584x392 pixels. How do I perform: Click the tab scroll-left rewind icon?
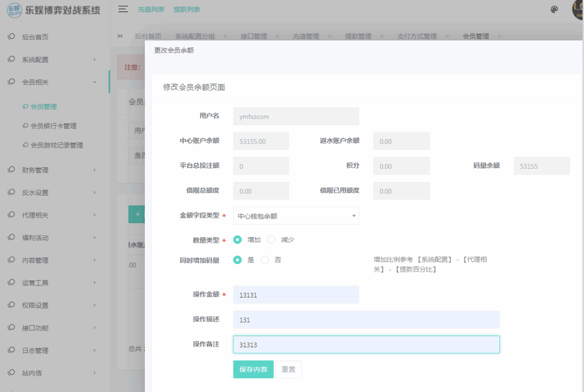(120, 36)
